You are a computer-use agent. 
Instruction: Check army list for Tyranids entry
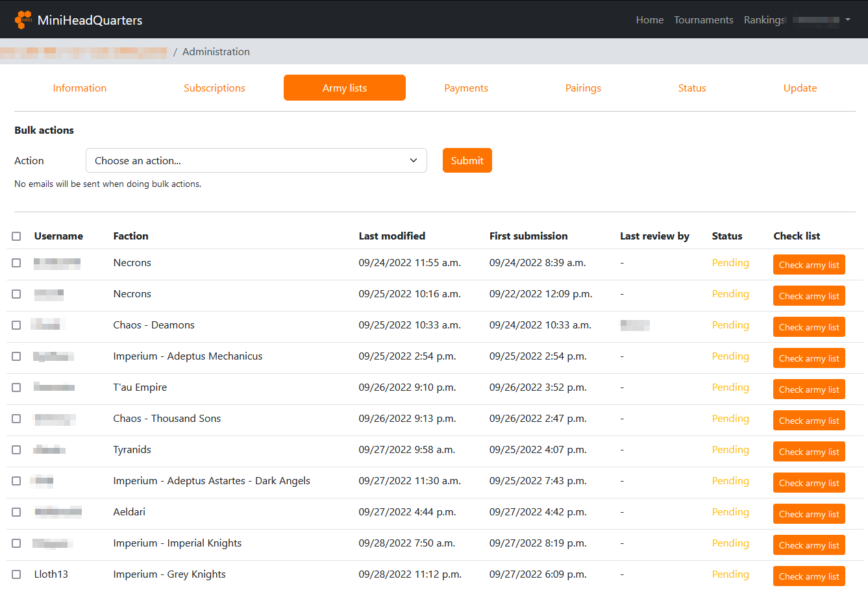(x=808, y=452)
